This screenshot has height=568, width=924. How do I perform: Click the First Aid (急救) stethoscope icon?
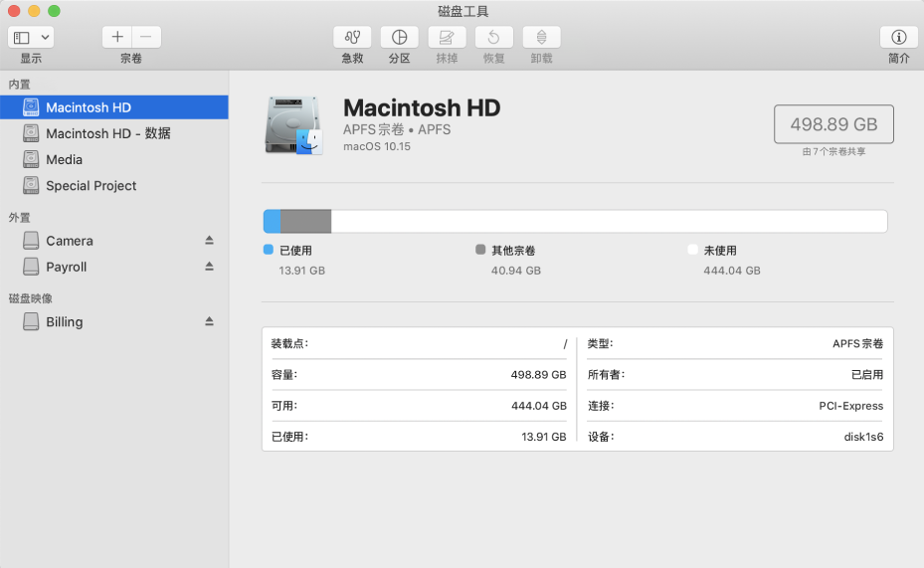[352, 37]
